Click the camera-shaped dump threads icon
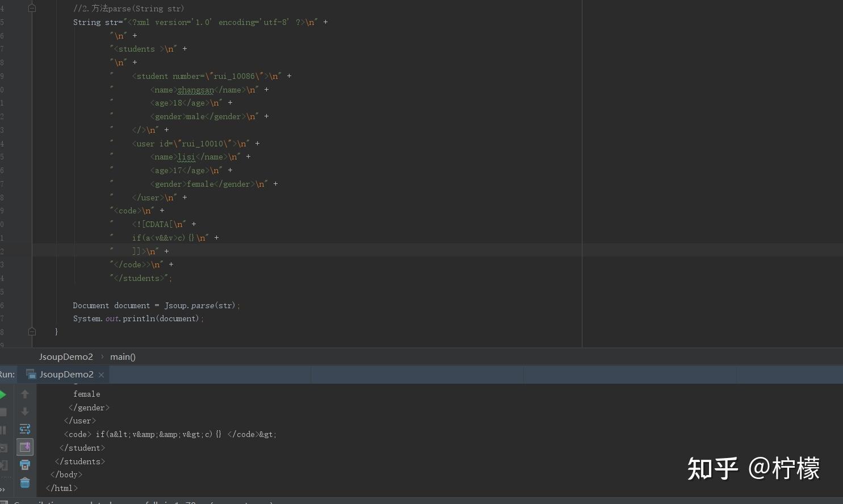The height and width of the screenshot is (504, 843). (x=3, y=448)
